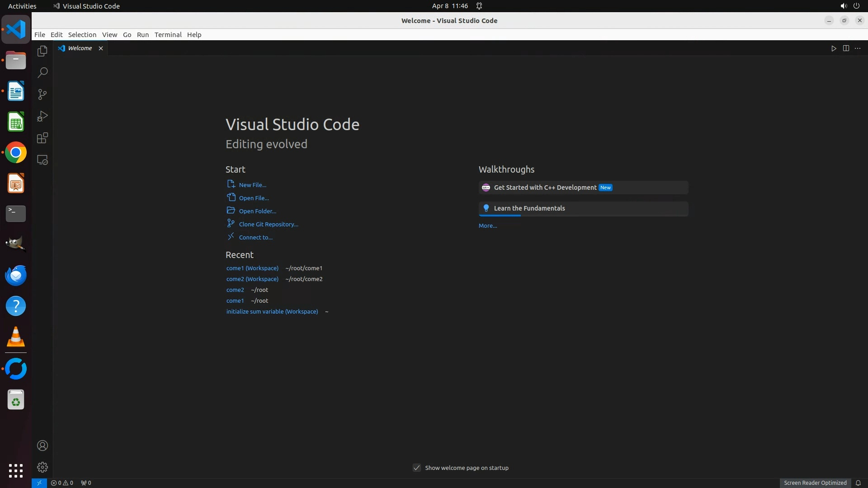Open More Actions ellipsis in editor toolbar
This screenshot has width=868, height=488.
click(858, 48)
